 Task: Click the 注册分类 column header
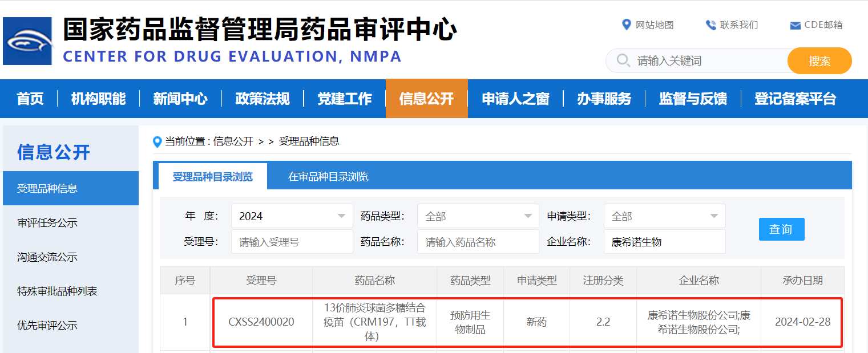[603, 280]
